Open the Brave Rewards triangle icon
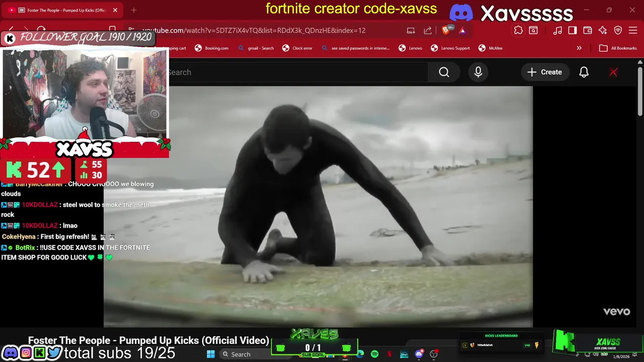Viewport: 644px width, 362px height. 462,30
